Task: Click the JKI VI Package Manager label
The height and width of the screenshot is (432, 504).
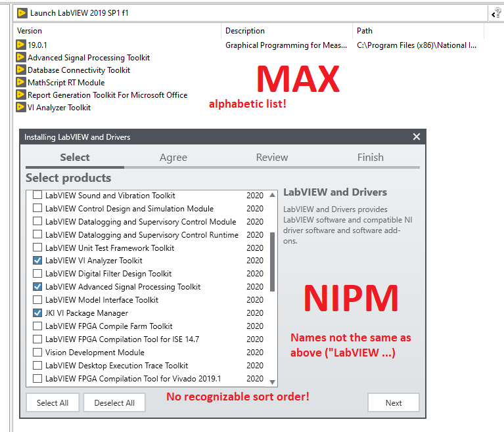Action: pyautogui.click(x=87, y=313)
